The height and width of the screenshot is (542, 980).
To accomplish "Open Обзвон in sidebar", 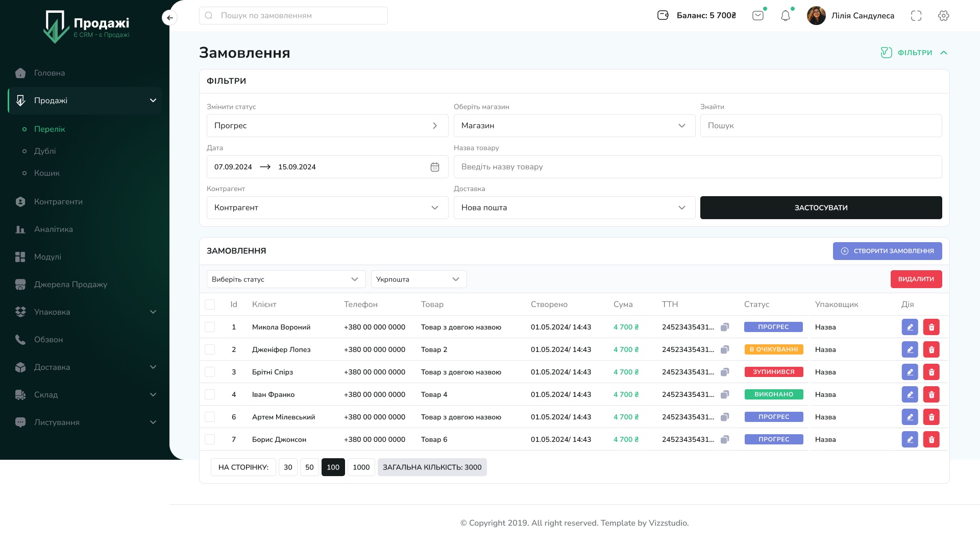I will point(48,340).
